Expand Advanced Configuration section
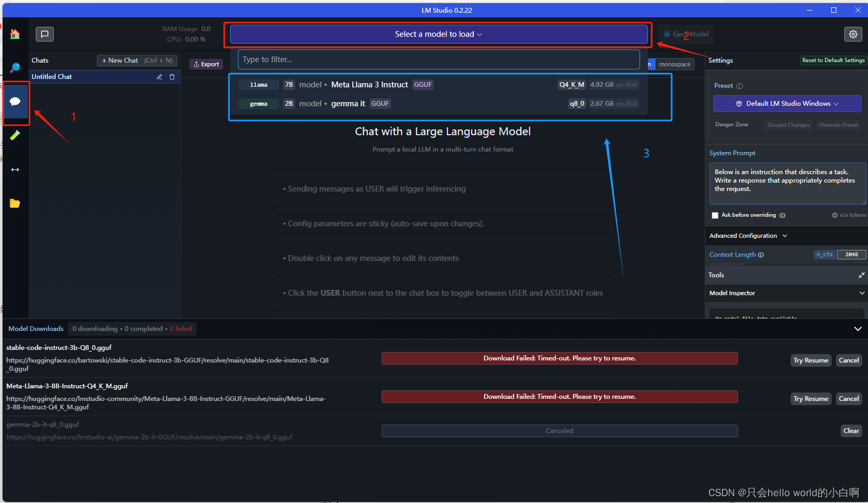868x503 pixels. coord(748,236)
